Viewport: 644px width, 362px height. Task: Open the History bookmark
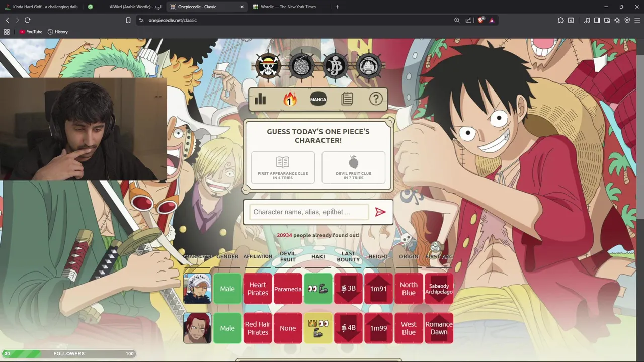tap(58, 32)
